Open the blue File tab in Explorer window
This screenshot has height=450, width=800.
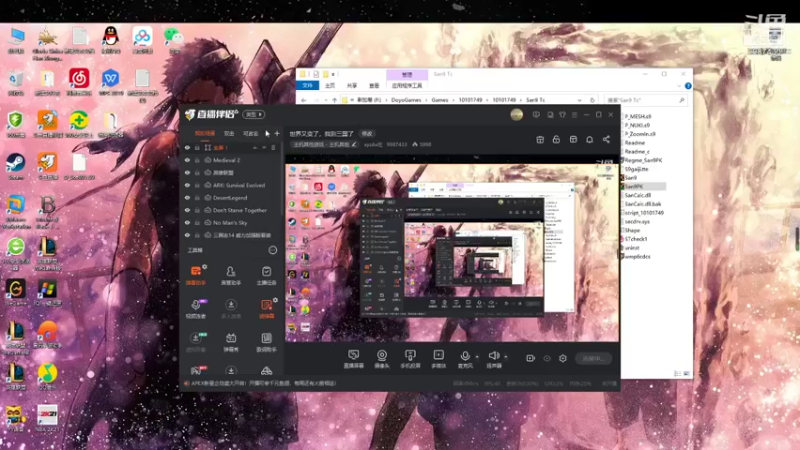307,85
